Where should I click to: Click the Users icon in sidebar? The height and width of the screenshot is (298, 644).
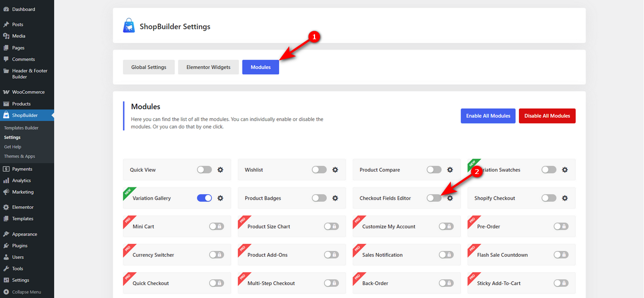[6, 257]
